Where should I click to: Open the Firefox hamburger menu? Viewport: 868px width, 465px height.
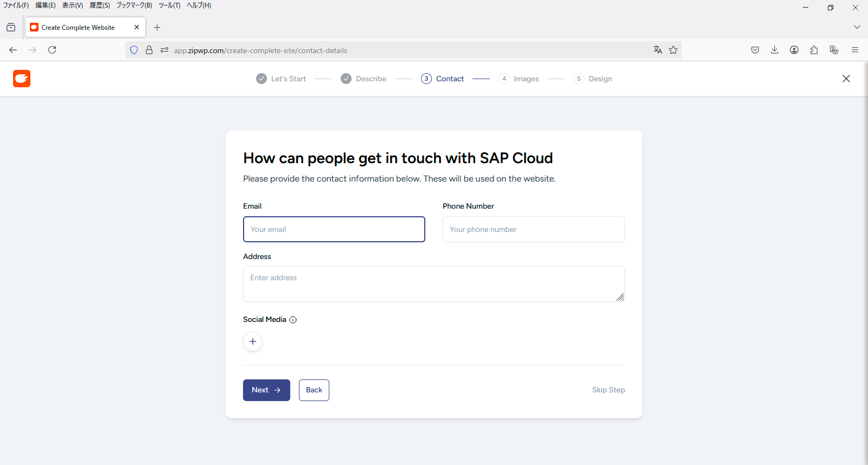point(855,50)
